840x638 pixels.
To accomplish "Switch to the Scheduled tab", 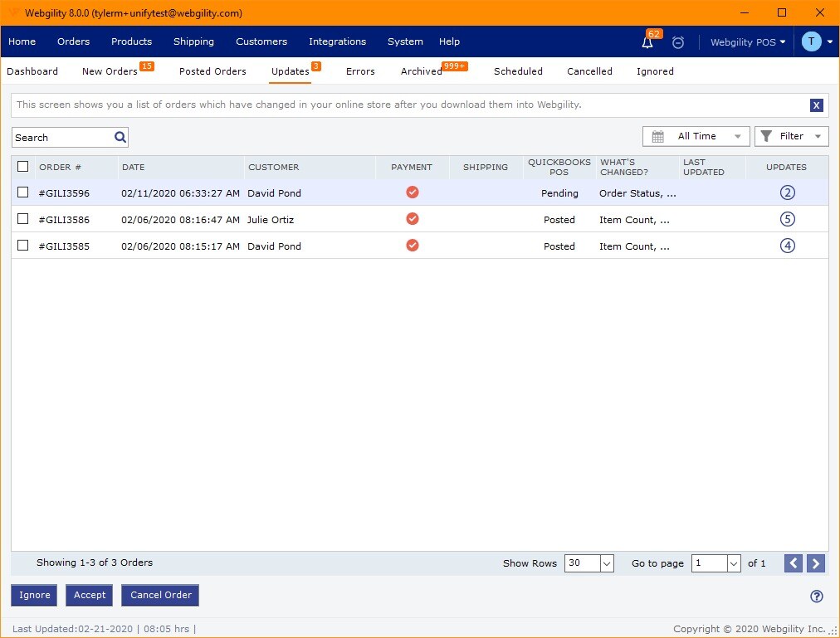I will tap(518, 72).
